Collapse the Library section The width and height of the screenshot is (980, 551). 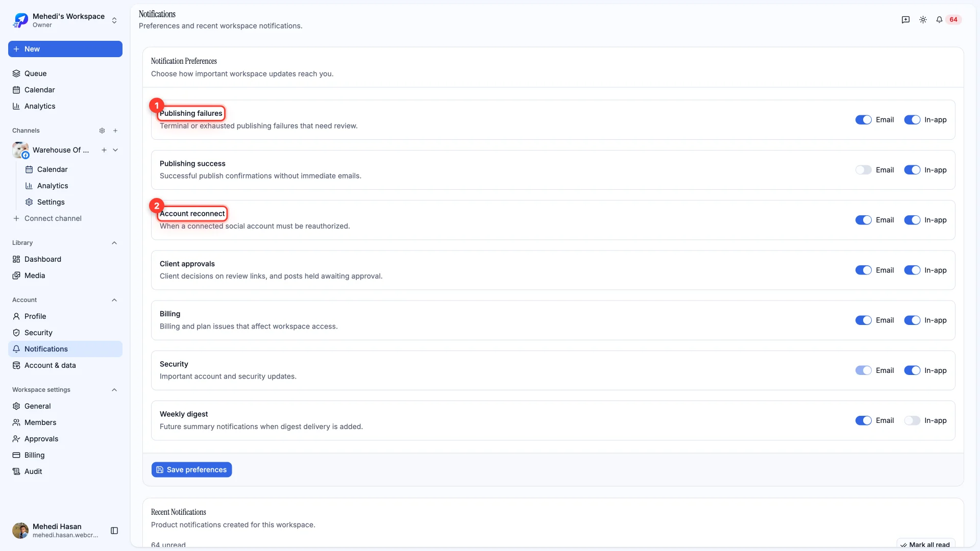114,243
